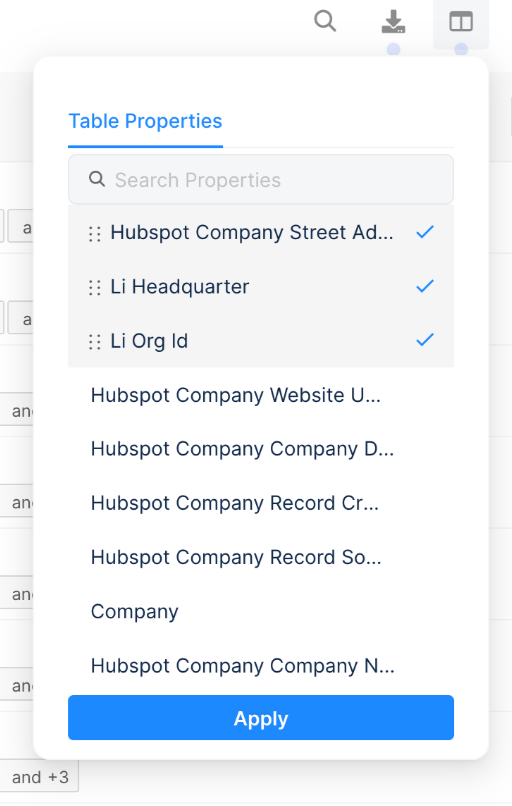The image size is (512, 806).
Task: Uncheck the Li Org Id checkmark
Action: 425,340
